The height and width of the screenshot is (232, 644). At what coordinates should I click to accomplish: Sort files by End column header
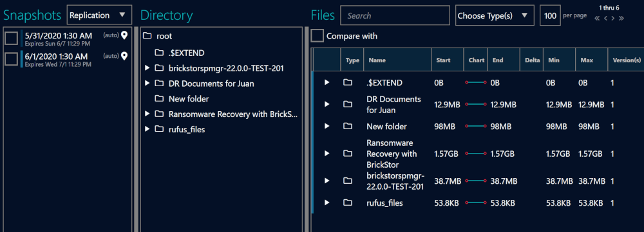pos(504,60)
